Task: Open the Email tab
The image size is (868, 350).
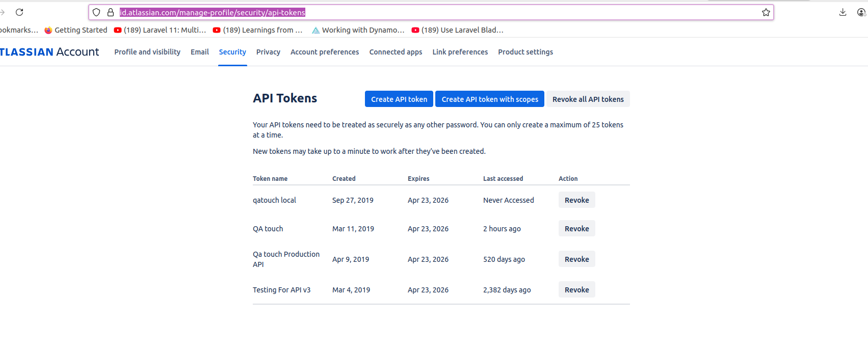Action: point(200,52)
